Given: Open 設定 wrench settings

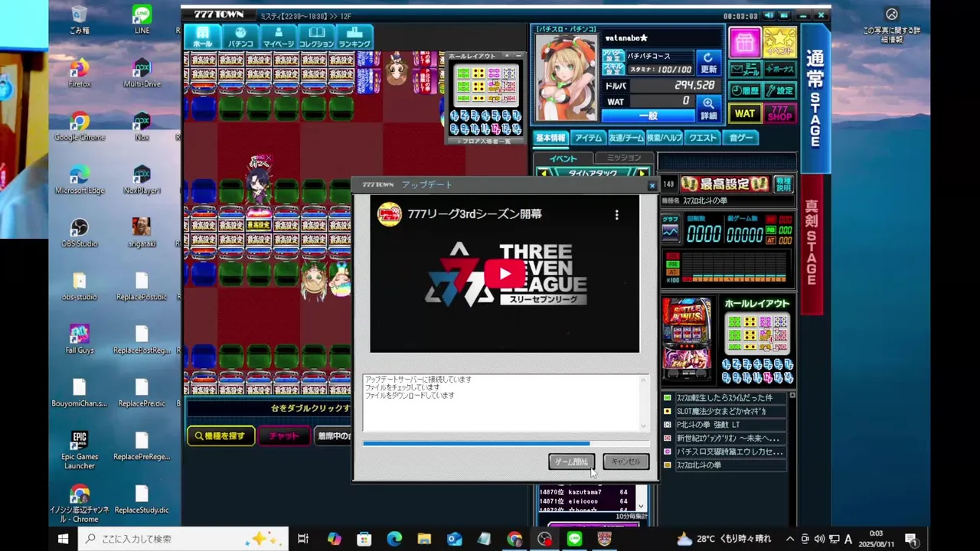Looking at the screenshot, I should 779,90.
